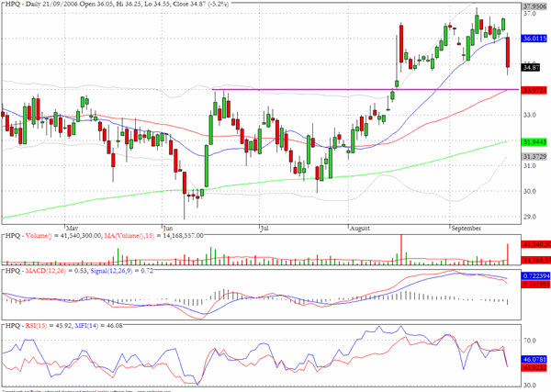Click the 30.0 price axis label
Viewport: 551px width, 392px height.
[530, 192]
